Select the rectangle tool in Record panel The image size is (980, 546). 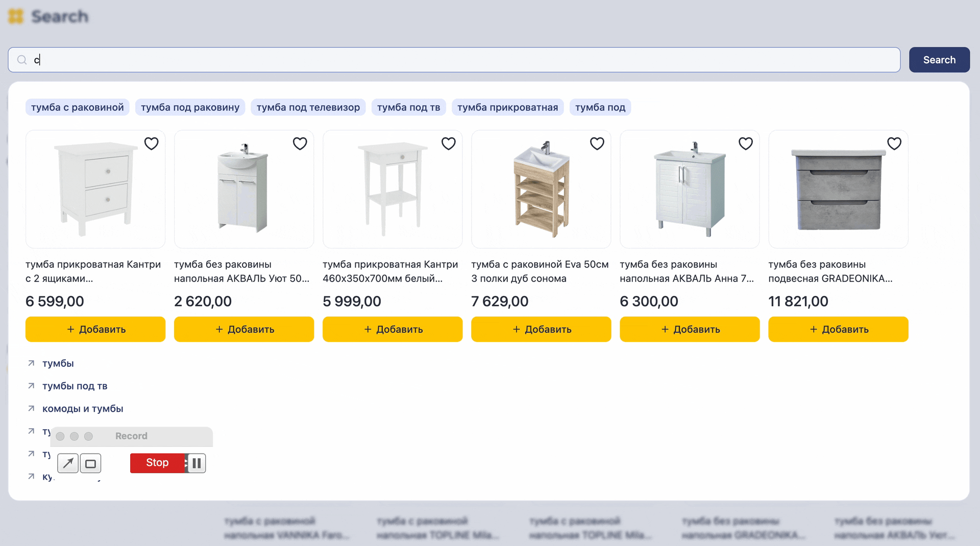click(90, 463)
